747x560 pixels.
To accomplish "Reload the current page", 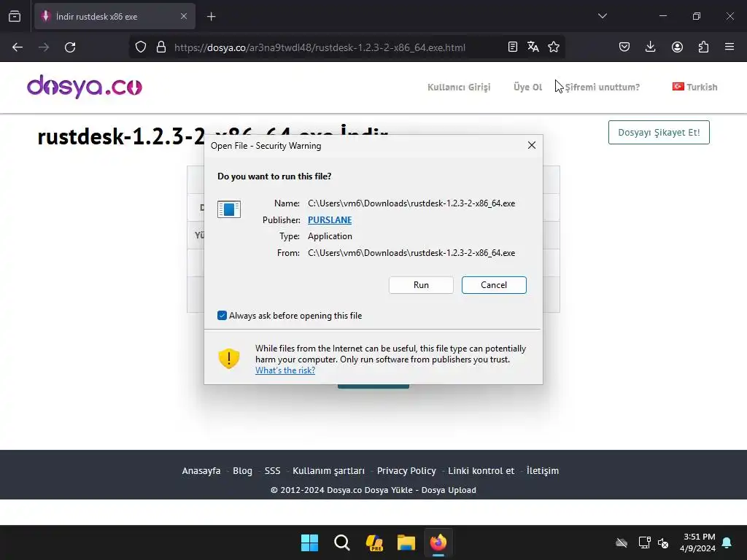I will (70, 47).
